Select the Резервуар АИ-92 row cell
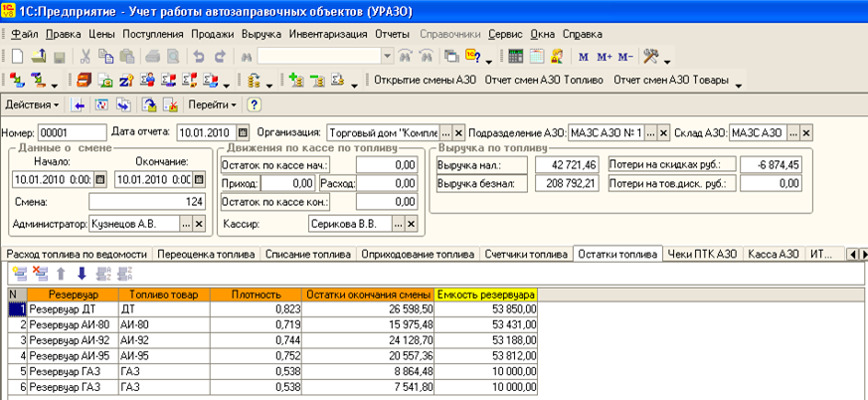The image size is (868, 400). tap(73, 340)
